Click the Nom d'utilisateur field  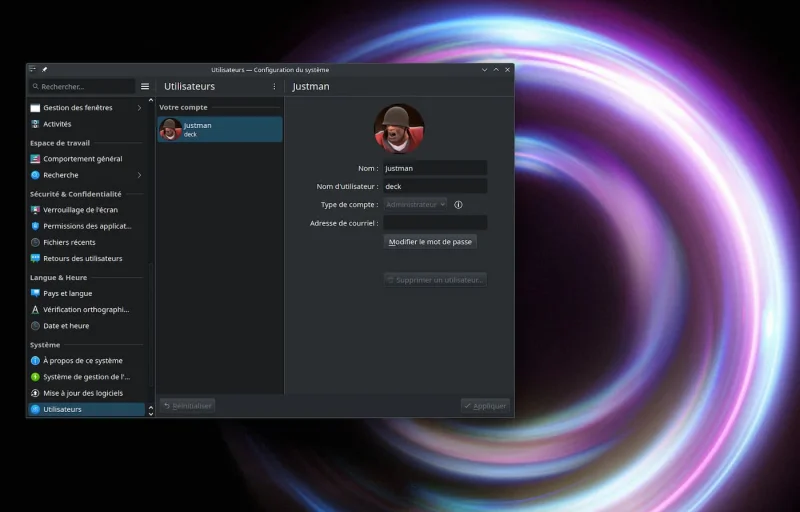tap(435, 187)
